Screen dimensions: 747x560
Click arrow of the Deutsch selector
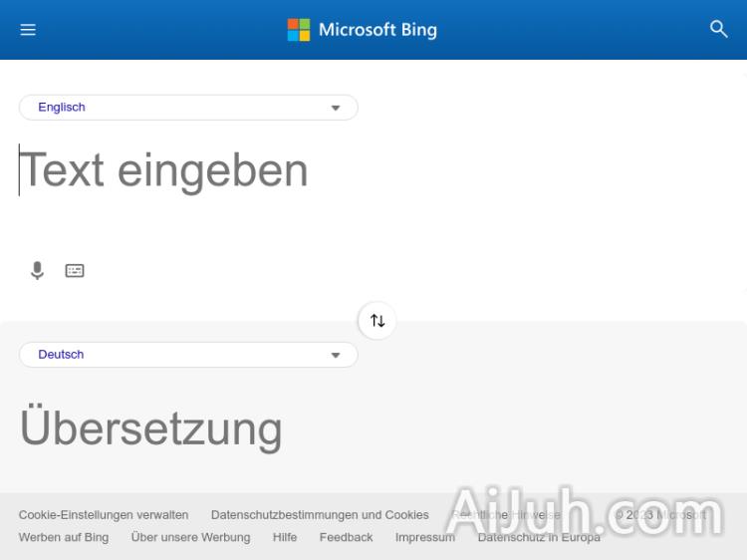pos(336,355)
